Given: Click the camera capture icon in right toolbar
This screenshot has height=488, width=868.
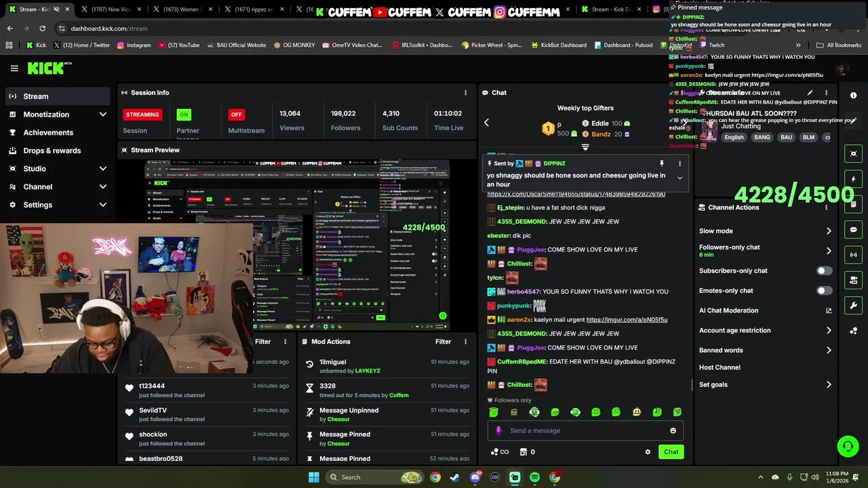Looking at the screenshot, I should tap(853, 154).
